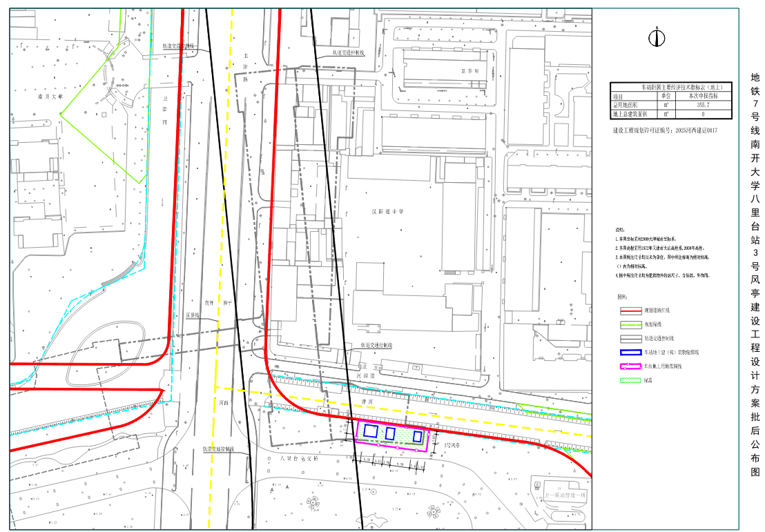Select the 355.7 value in the indicator table
Image resolution: width=765 pixels, height=532 pixels.
pos(703,106)
